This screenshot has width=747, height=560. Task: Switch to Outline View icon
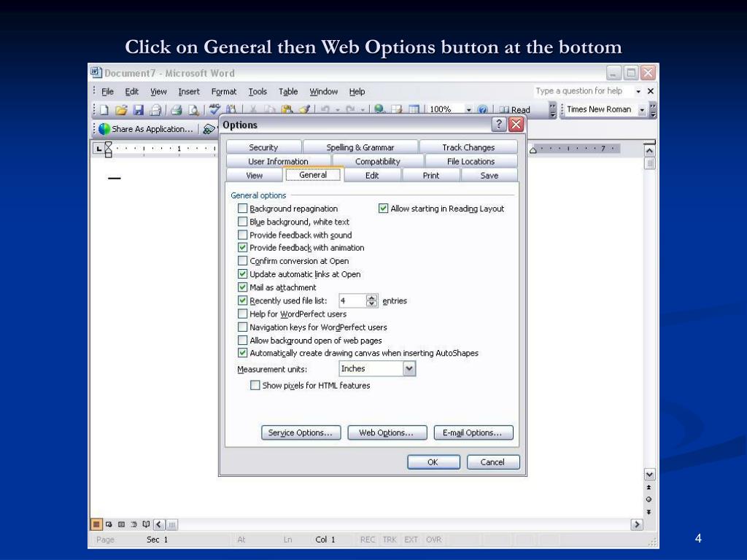pyautogui.click(x=134, y=524)
